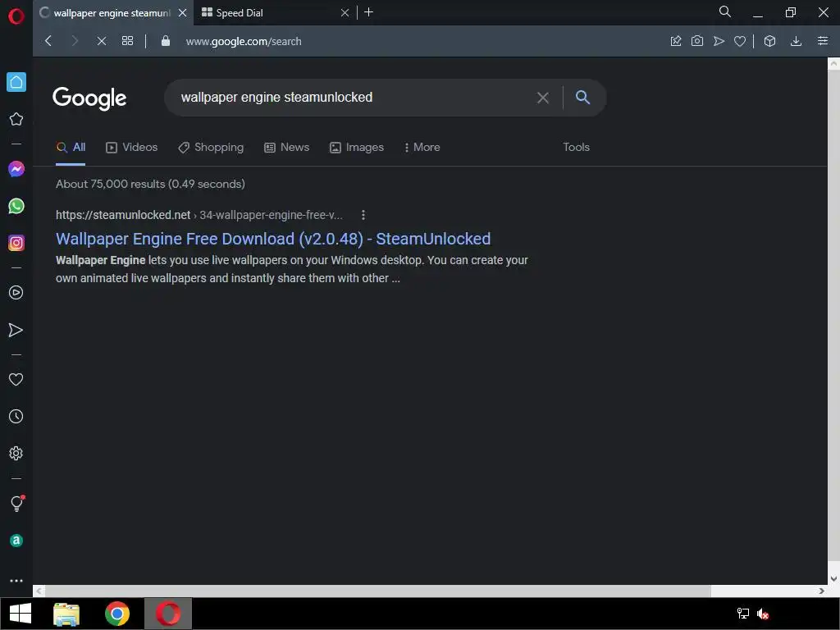Open Messenger in sidebar

tap(16, 169)
